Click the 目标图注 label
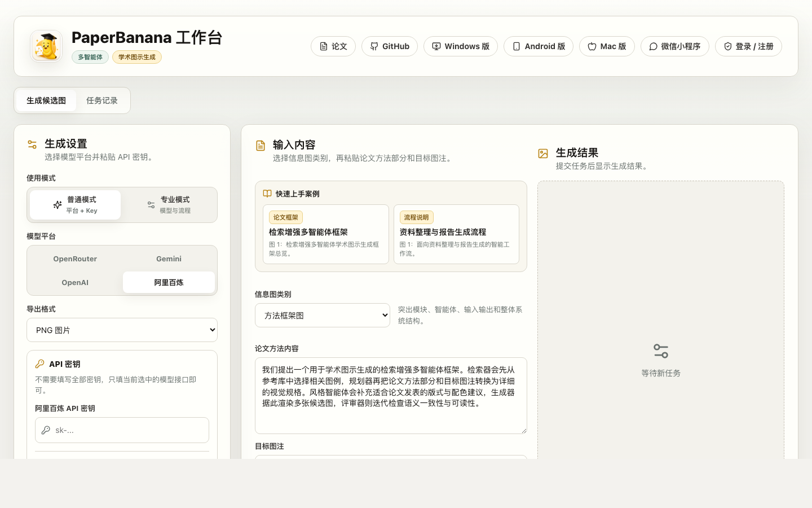Screen dimensions: 812x508 pos(270,446)
